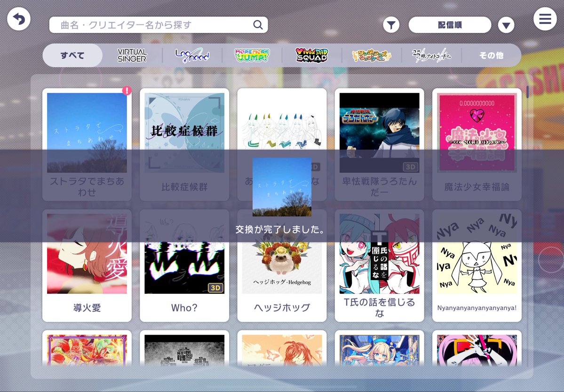Select the ストラタでまちあわせ song card
The width and height of the screenshot is (564, 392).
tap(87, 144)
